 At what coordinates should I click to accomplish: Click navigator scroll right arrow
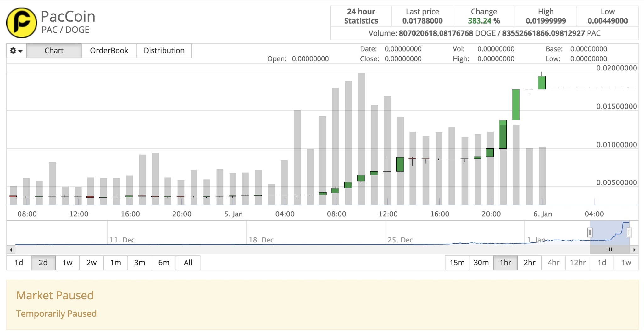point(634,250)
